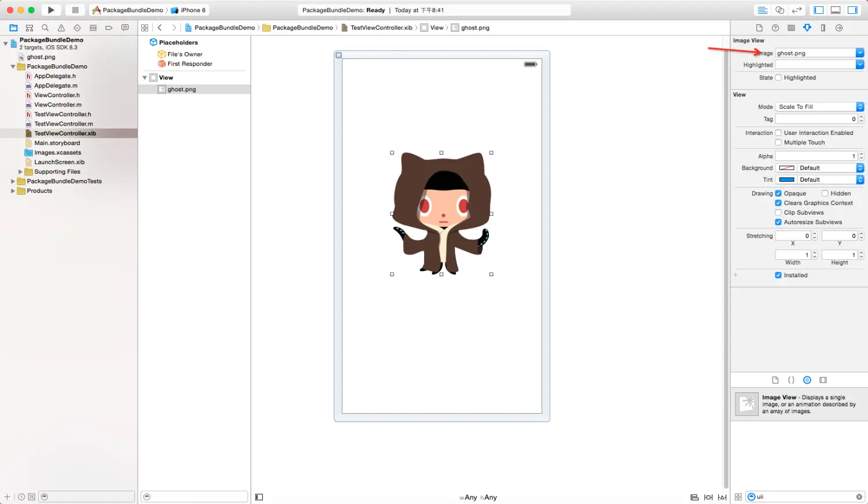Open the Symbol navigator

click(30, 28)
